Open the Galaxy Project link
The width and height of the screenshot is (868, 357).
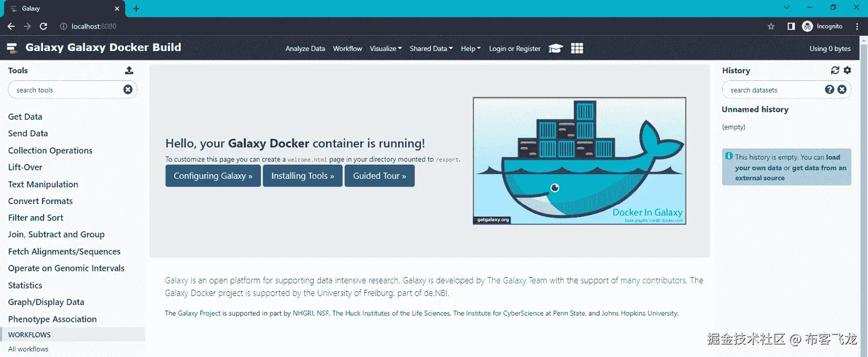pyautogui.click(x=199, y=313)
